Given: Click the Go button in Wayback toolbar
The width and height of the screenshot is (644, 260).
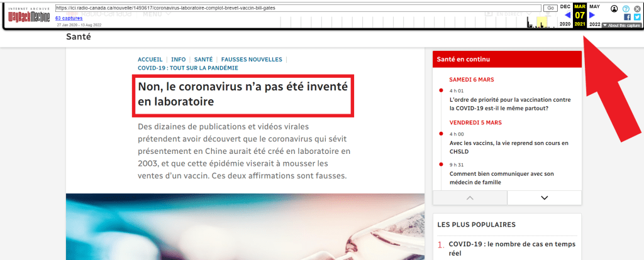Looking at the screenshot, I should (x=550, y=8).
